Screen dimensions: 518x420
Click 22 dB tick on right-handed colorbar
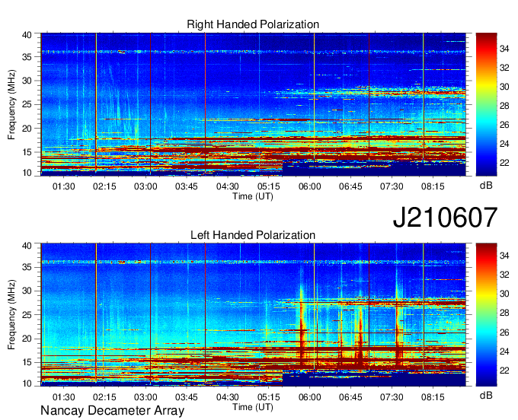click(504, 163)
